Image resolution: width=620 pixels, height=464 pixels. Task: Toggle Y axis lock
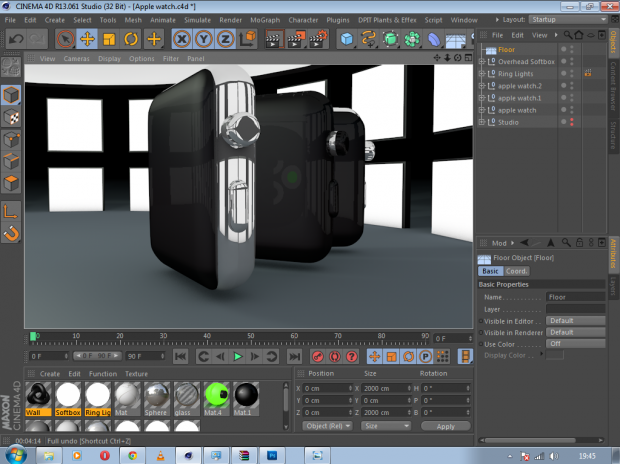click(204, 39)
